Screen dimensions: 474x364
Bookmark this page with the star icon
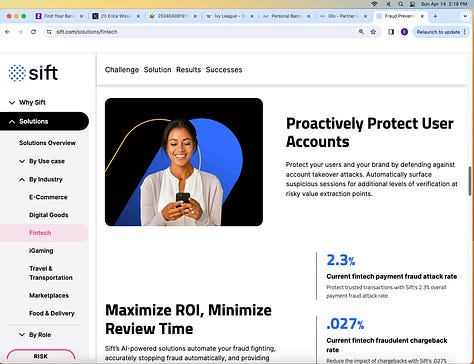point(373,32)
